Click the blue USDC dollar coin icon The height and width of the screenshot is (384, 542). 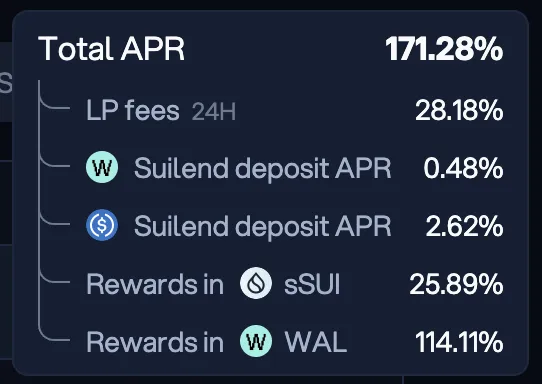click(x=102, y=225)
